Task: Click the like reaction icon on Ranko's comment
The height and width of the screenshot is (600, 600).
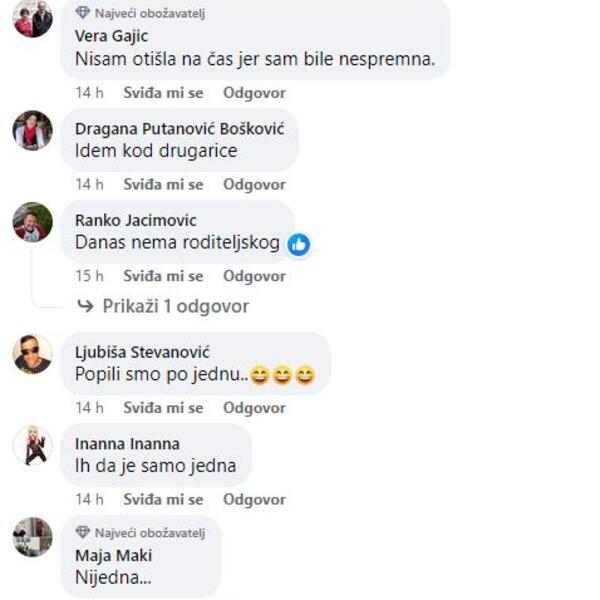Action: 298,245
